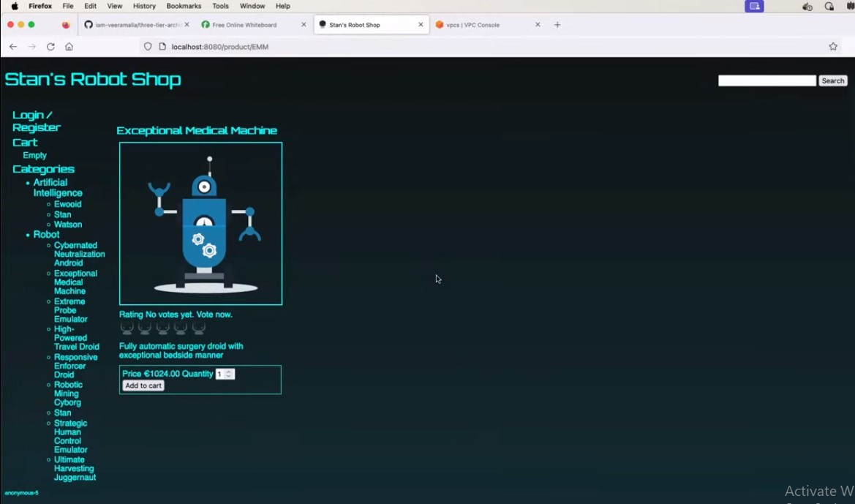Open the tracking protection shield icon

click(148, 46)
